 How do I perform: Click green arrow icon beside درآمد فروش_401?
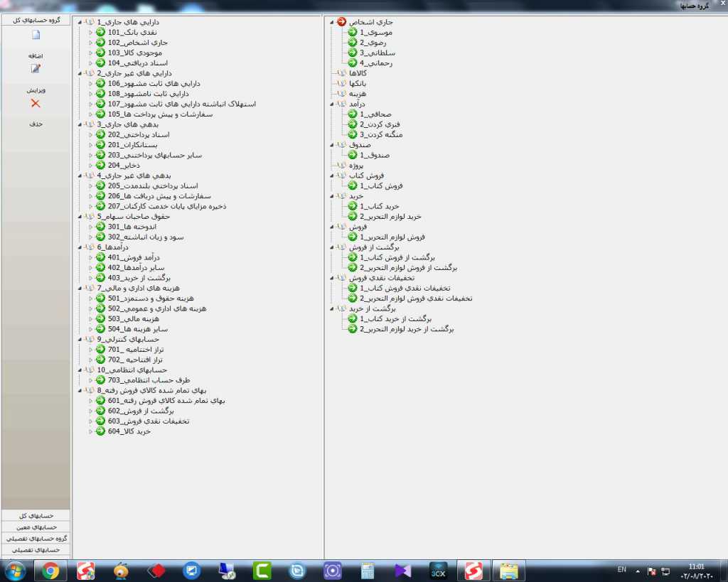[100, 257]
